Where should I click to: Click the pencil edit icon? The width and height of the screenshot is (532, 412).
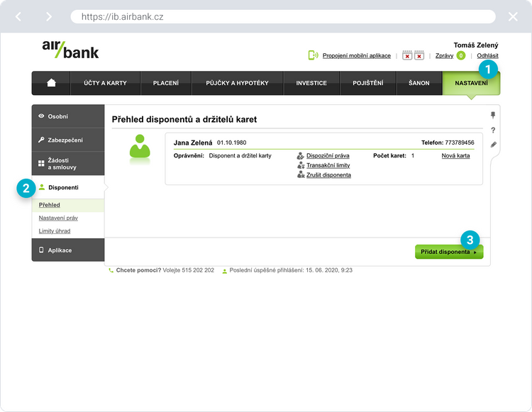pos(493,145)
